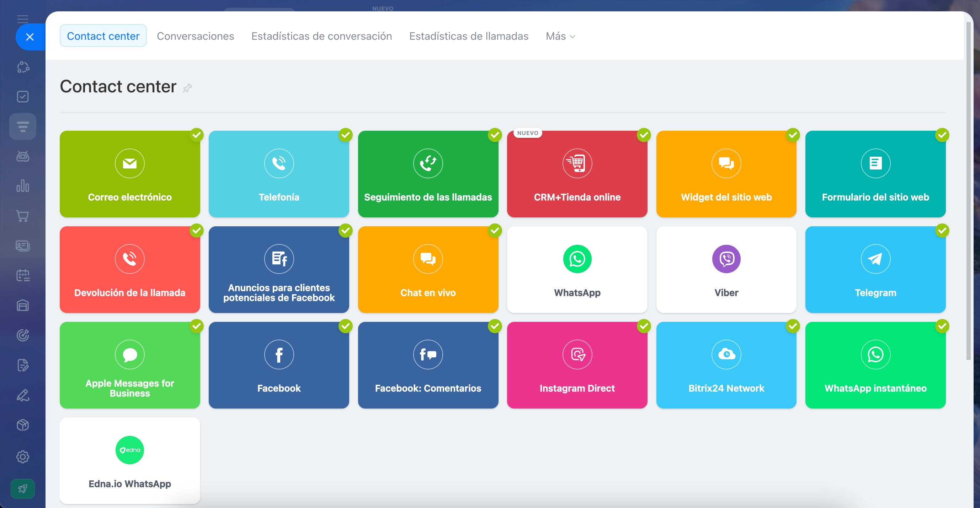Open the Correo electrónico channel card

[x=130, y=174]
